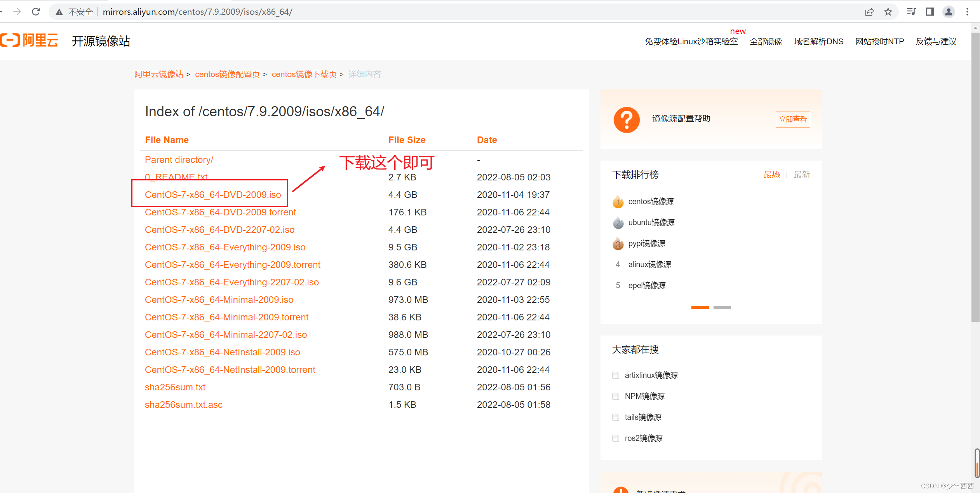Image resolution: width=980 pixels, height=493 pixels.
Task: Click the browser reload icon
Action: pos(36,12)
